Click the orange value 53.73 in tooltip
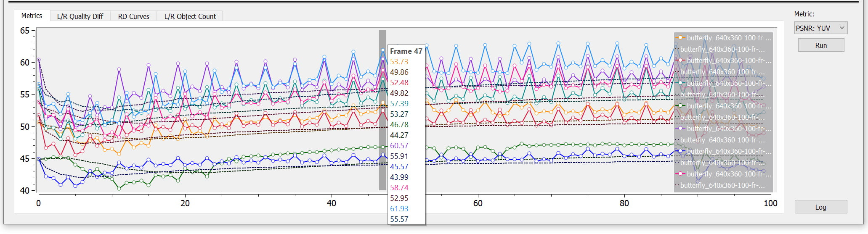868x234 pixels. (399, 62)
